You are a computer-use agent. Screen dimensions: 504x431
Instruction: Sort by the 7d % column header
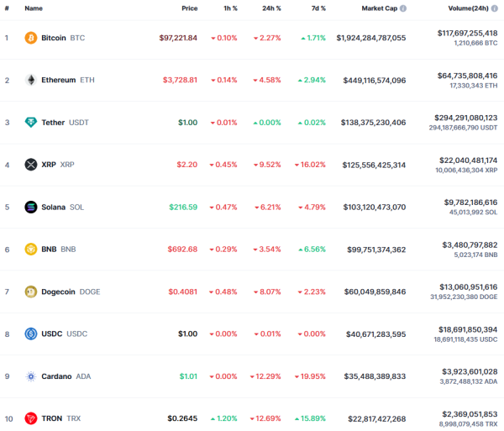coord(318,8)
